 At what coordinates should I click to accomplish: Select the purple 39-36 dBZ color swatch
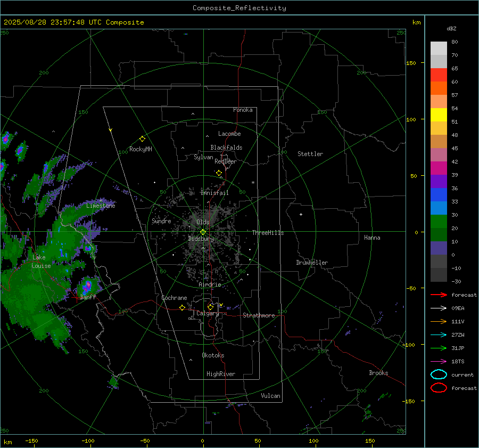pos(439,182)
